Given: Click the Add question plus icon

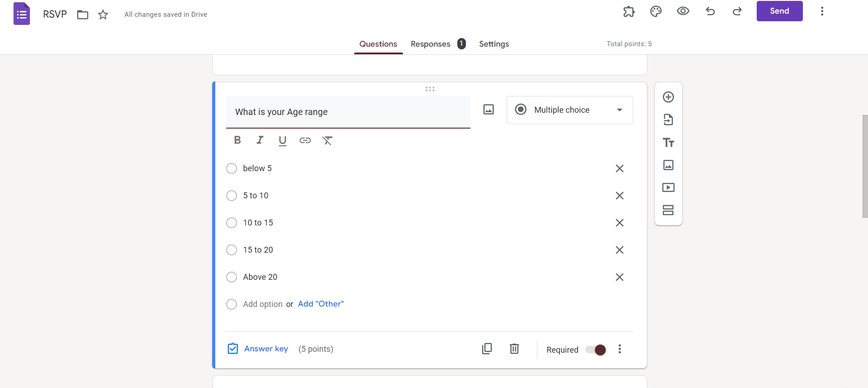Looking at the screenshot, I should coord(668,97).
